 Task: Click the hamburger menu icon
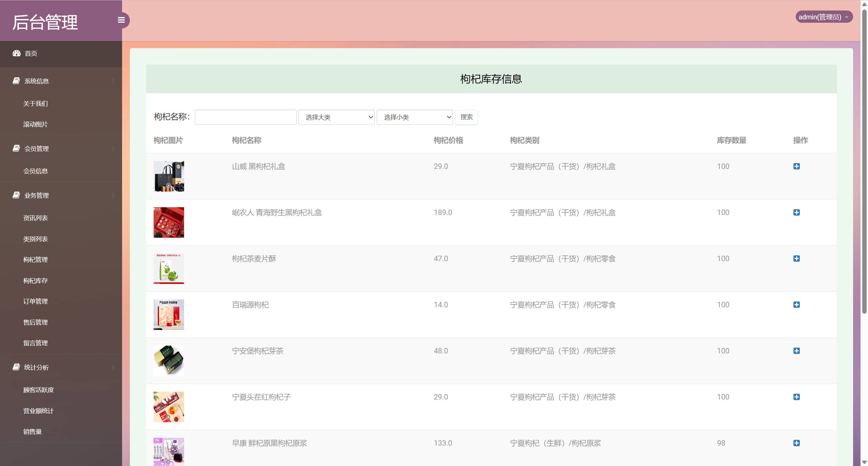(121, 20)
